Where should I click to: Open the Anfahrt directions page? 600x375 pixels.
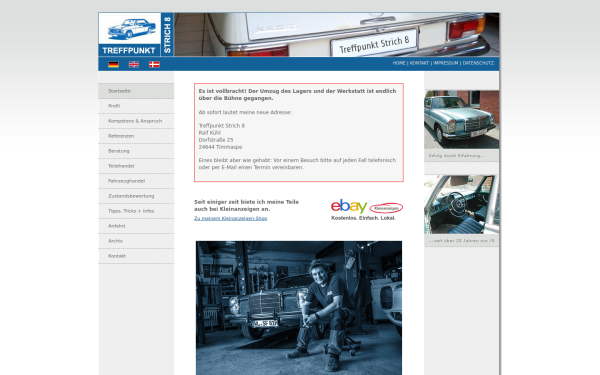(x=136, y=226)
